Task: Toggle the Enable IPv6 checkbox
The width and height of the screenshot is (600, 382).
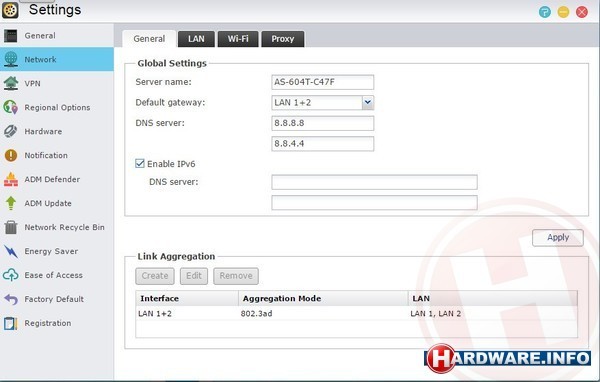Action: (x=140, y=163)
